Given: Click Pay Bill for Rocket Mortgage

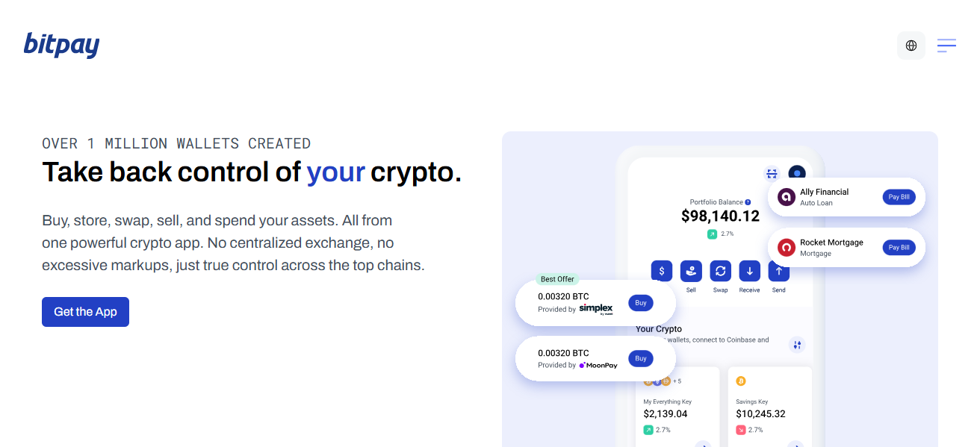Looking at the screenshot, I should point(899,247).
